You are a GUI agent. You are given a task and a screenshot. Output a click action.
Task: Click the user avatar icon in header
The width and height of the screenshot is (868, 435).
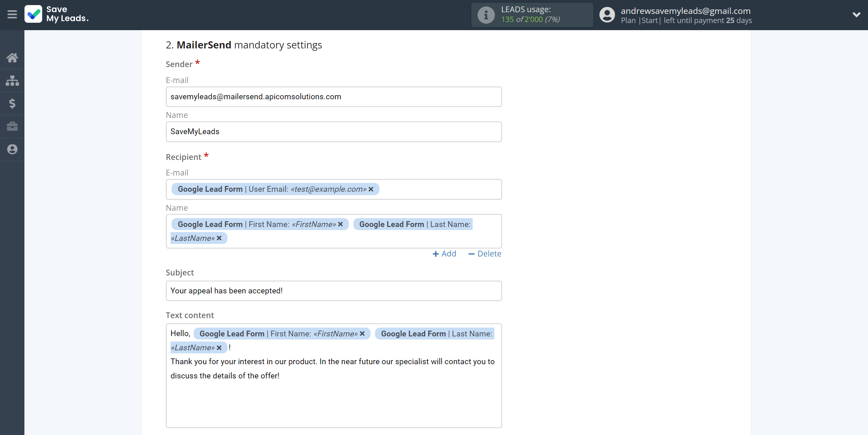click(607, 15)
